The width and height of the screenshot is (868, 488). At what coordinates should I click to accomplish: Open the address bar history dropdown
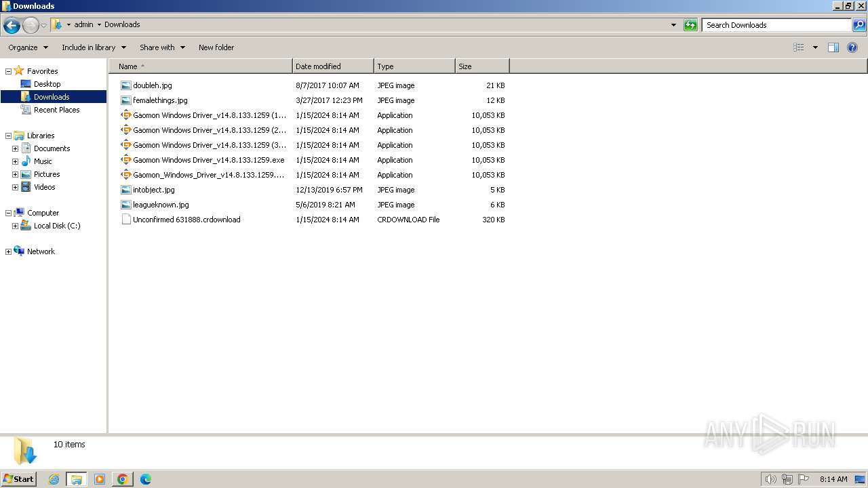click(x=673, y=25)
